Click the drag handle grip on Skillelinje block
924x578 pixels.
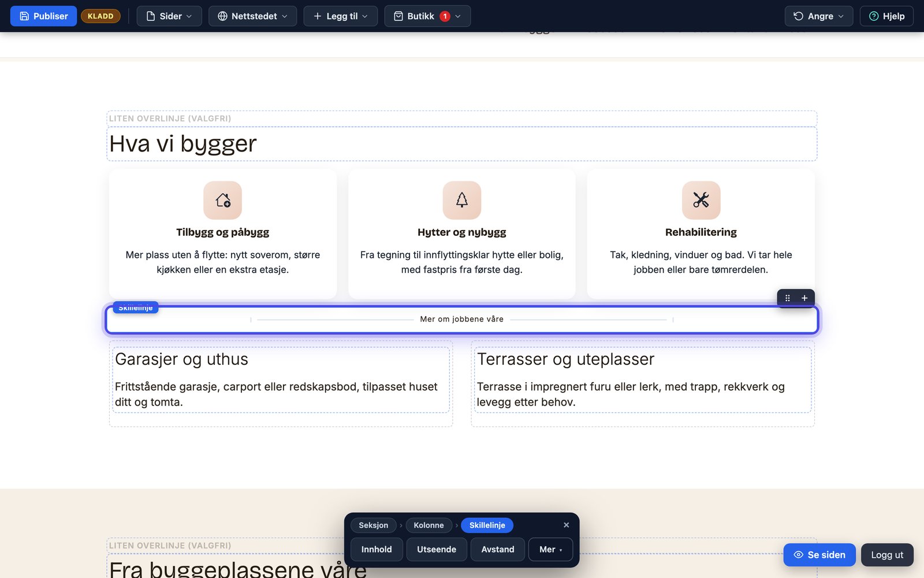click(x=787, y=298)
